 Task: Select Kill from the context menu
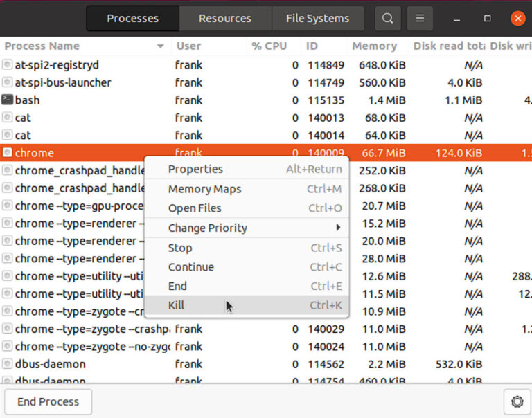[x=177, y=305]
